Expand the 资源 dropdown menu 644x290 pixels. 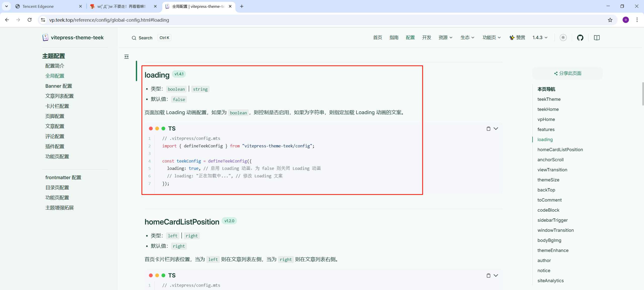445,38
